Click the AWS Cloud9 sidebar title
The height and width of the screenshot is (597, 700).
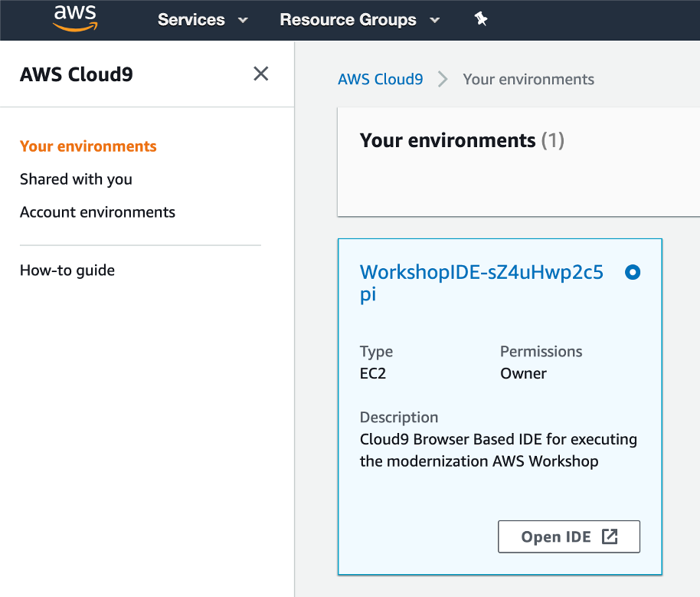point(77,74)
